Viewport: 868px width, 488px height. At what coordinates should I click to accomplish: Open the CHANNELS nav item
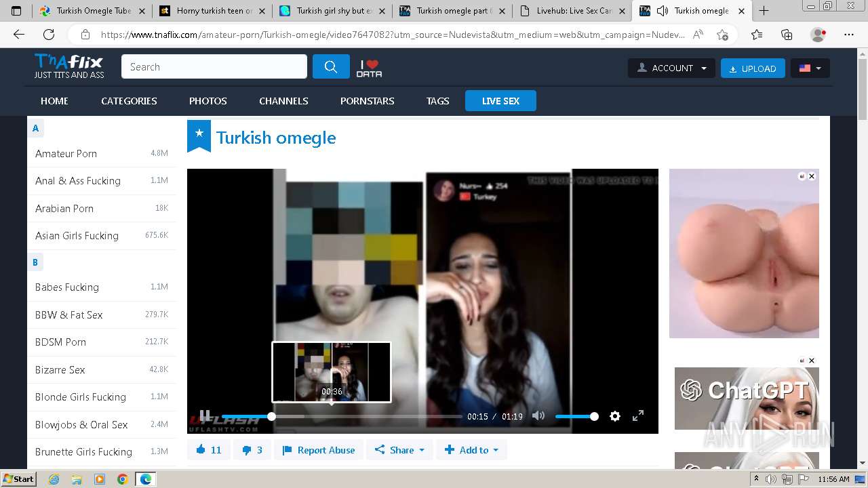pos(283,101)
